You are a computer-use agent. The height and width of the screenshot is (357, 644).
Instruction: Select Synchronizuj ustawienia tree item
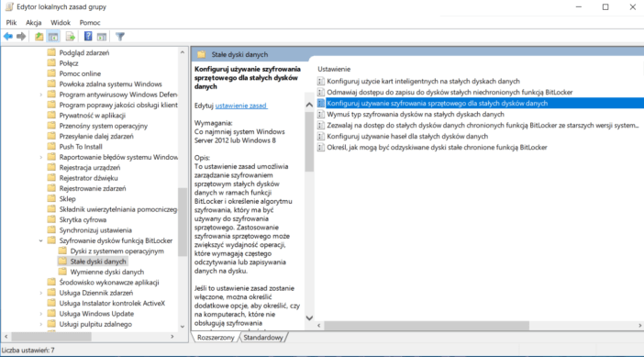95,230
